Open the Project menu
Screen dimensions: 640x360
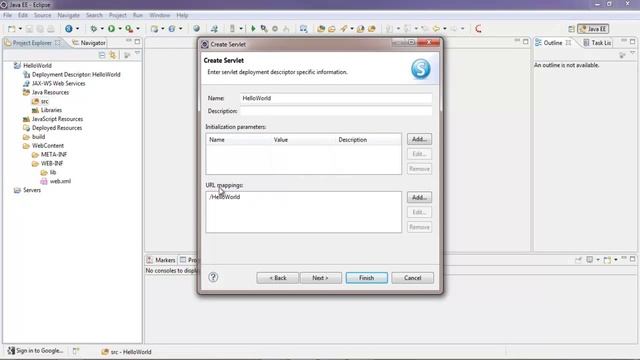[x=118, y=15]
